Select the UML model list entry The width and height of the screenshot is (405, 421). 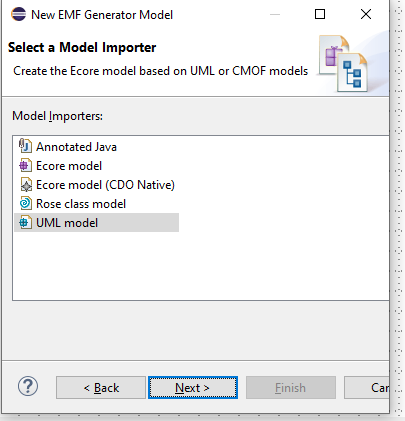click(x=97, y=223)
